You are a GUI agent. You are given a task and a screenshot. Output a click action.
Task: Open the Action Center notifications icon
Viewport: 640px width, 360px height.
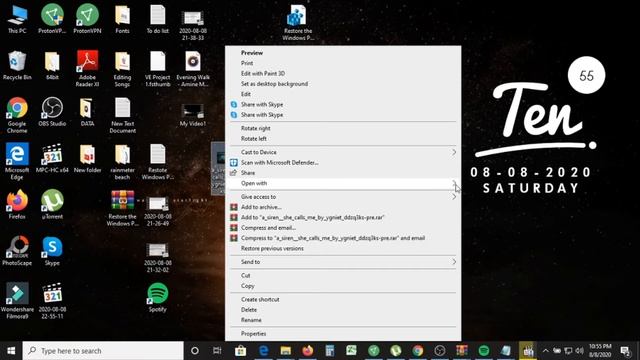pyautogui.click(x=624, y=351)
